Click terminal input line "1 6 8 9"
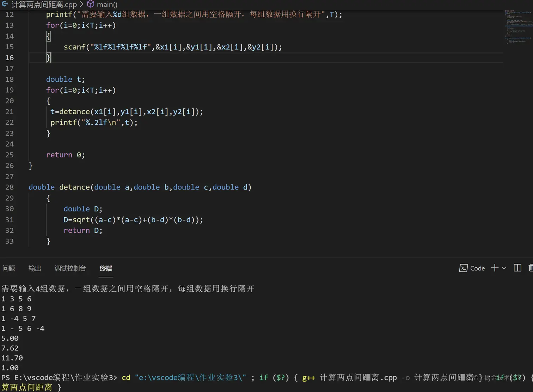Viewport: 533px width, 392px height. coord(16,309)
